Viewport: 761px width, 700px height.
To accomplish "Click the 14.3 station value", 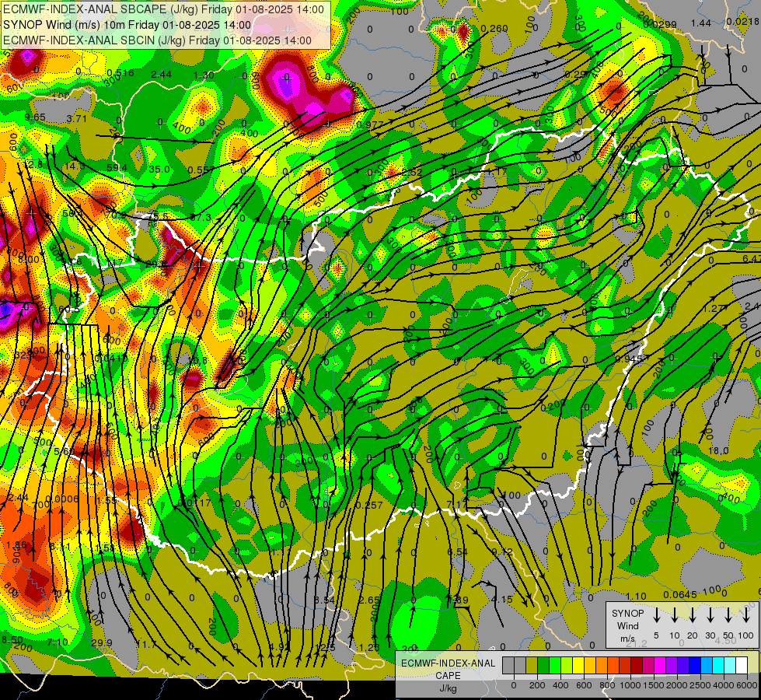I will tap(75, 166).
